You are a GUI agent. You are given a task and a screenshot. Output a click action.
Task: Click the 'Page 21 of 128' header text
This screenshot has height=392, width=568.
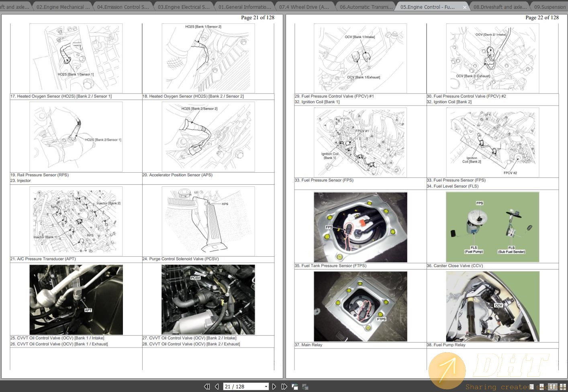pos(257,17)
